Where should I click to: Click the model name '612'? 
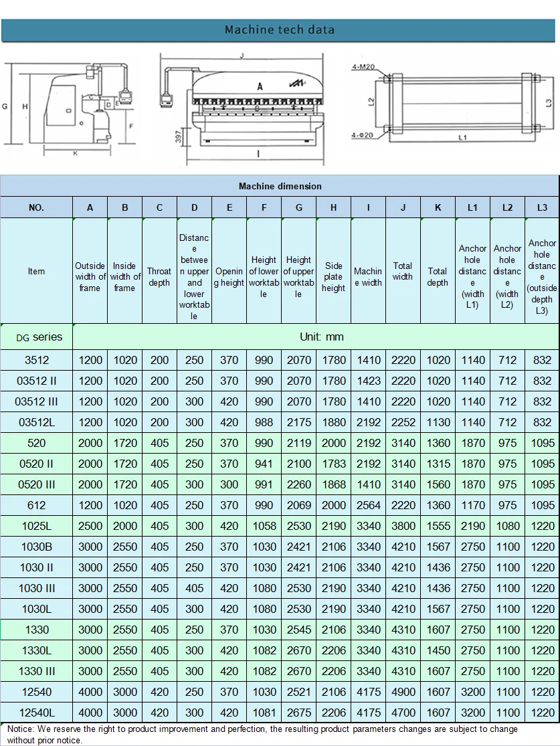click(37, 505)
